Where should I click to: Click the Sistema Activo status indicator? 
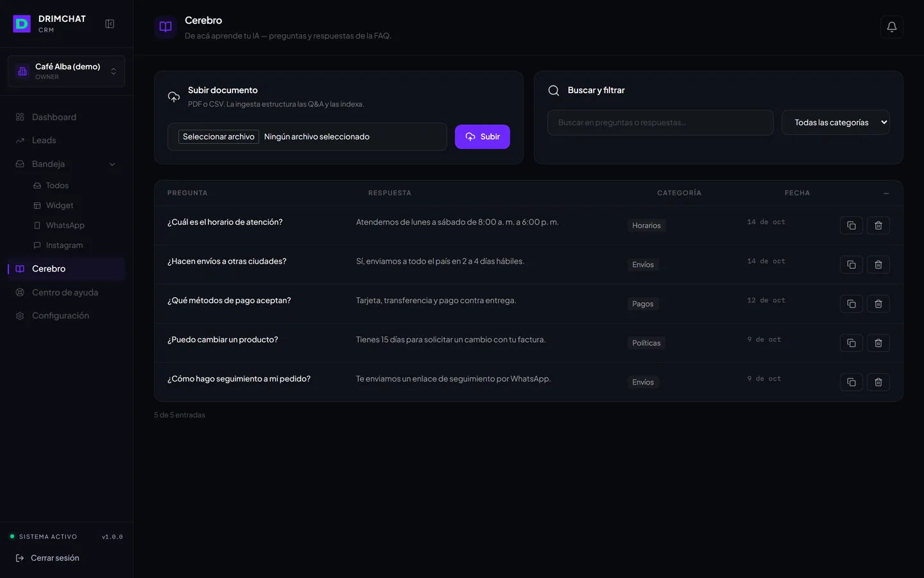point(44,537)
